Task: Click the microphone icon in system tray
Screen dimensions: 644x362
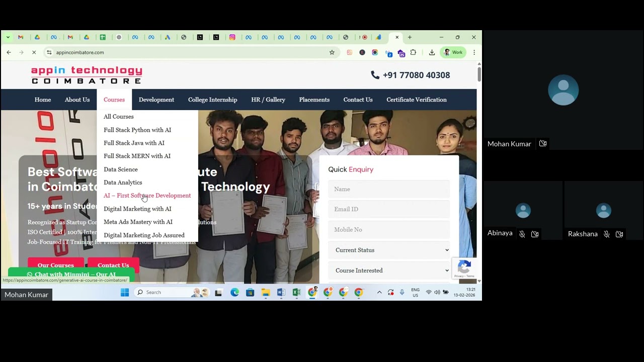Action: pos(402,292)
